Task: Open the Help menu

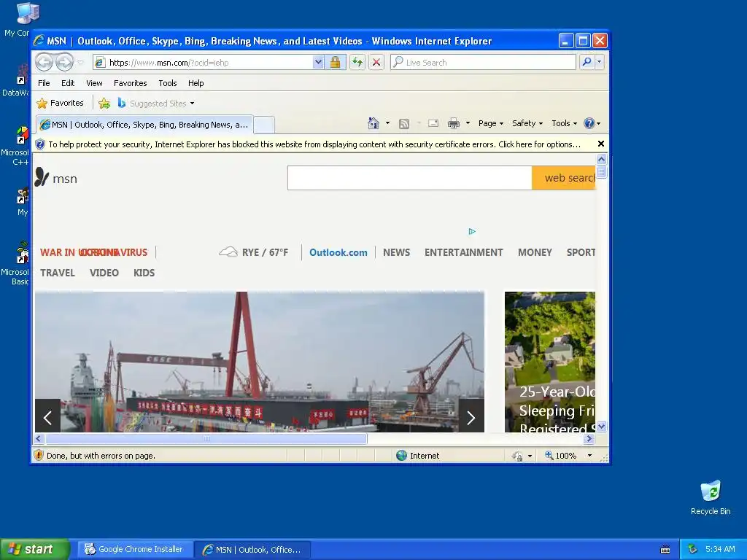Action: (x=196, y=83)
